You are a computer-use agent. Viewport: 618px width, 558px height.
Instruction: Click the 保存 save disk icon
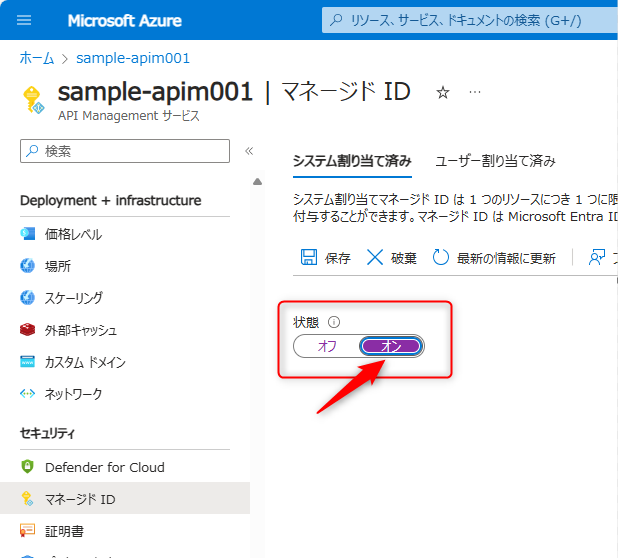[x=310, y=257]
